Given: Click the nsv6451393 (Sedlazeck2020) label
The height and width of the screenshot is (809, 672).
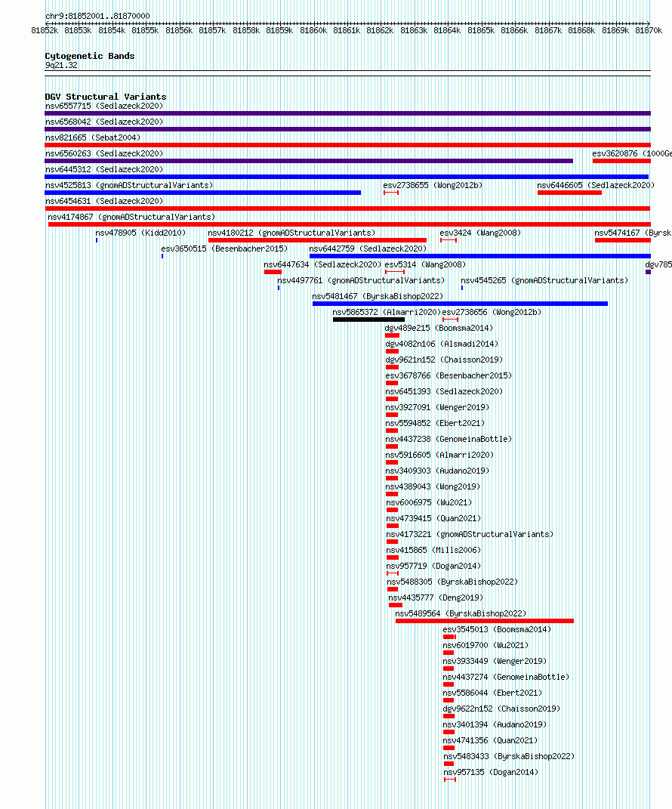Looking at the screenshot, I should click(x=444, y=391).
